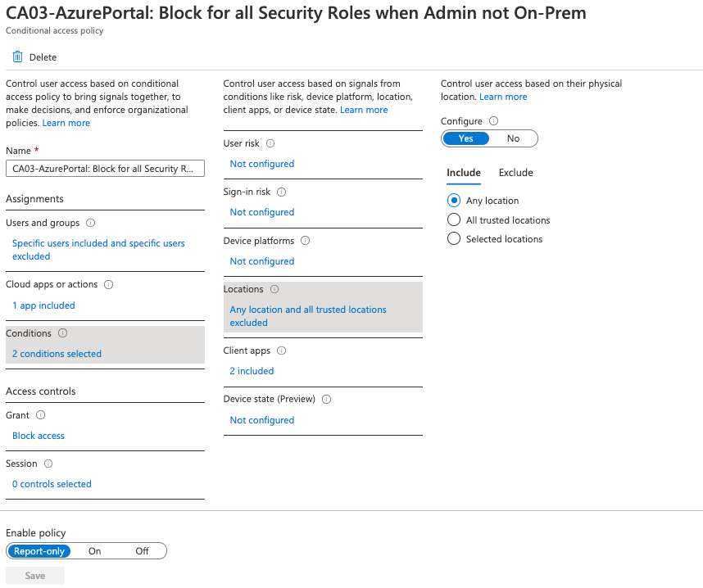Select the Selected locations radio button
Image resolution: width=703 pixels, height=588 pixels.
pyautogui.click(x=454, y=238)
